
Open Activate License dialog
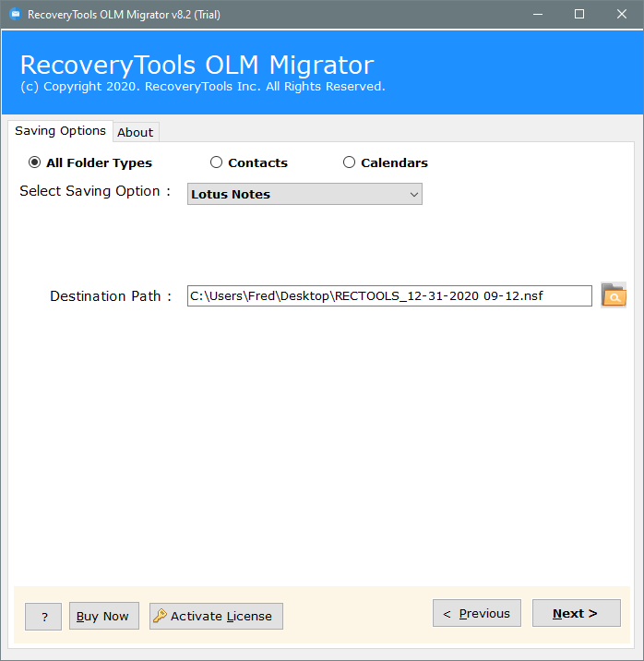pos(216,616)
